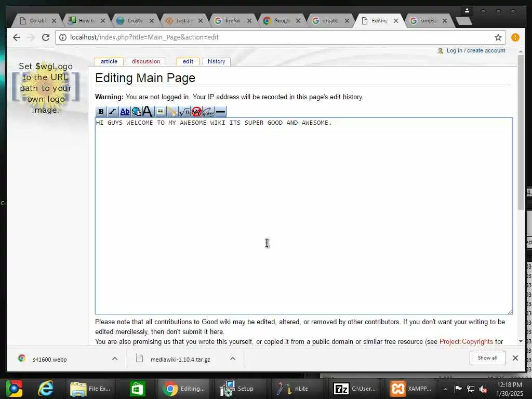Close the Editing browser tab

(x=395, y=21)
